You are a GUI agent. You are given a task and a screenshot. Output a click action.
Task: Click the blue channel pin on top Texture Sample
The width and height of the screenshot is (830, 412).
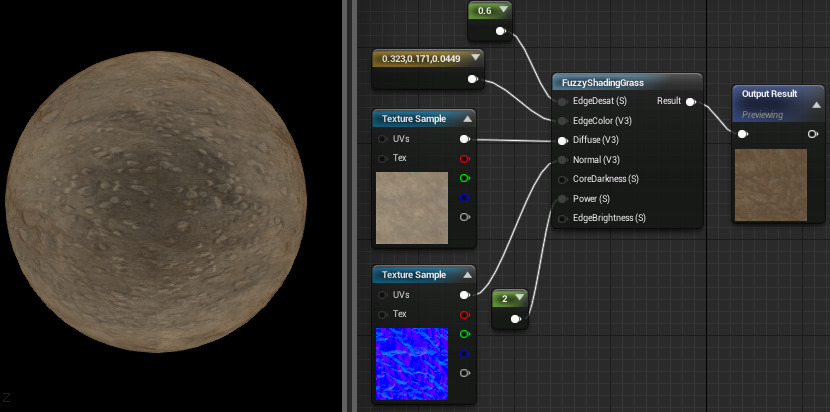[463, 197]
